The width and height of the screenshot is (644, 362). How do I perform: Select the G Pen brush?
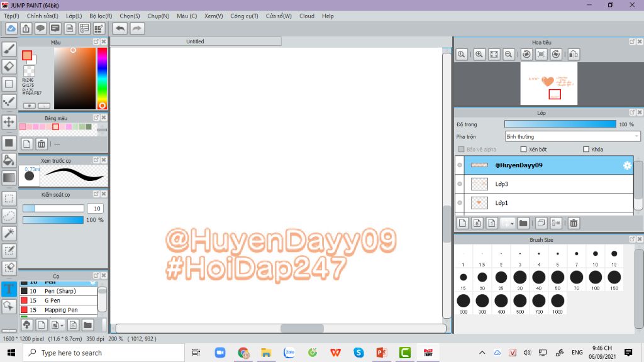point(58,300)
